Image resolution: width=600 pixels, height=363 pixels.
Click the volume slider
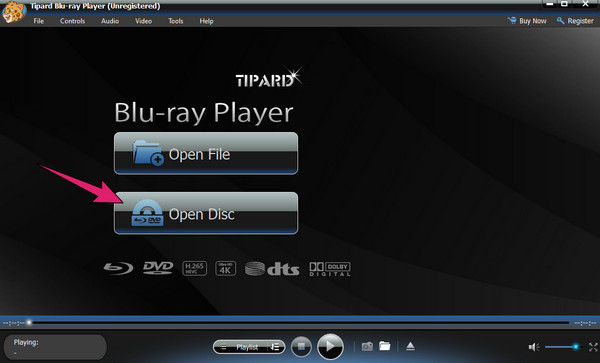click(x=563, y=347)
